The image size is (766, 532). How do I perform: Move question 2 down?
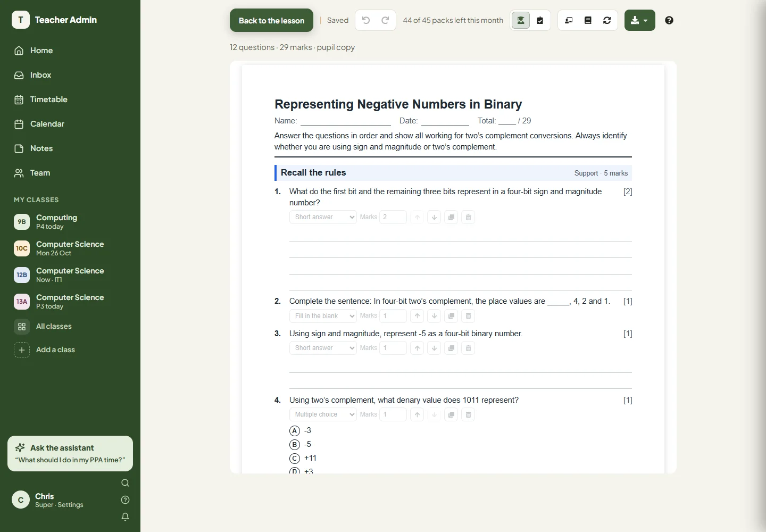pyautogui.click(x=434, y=316)
